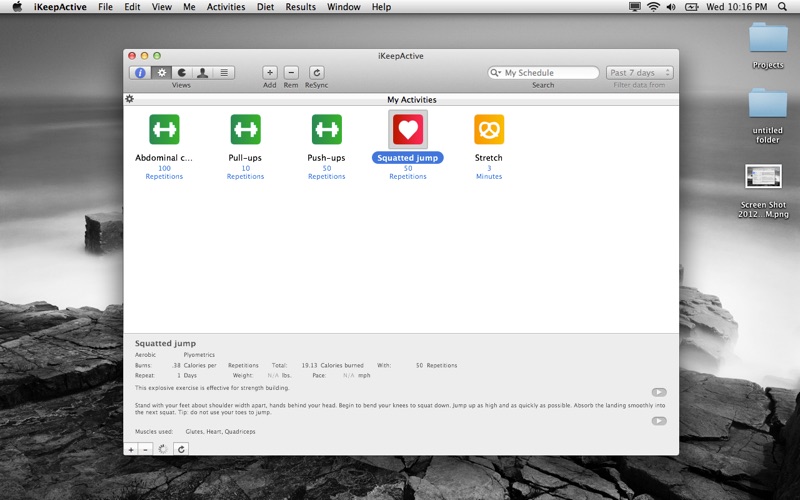Select the Pull-ups activity icon

(x=245, y=129)
